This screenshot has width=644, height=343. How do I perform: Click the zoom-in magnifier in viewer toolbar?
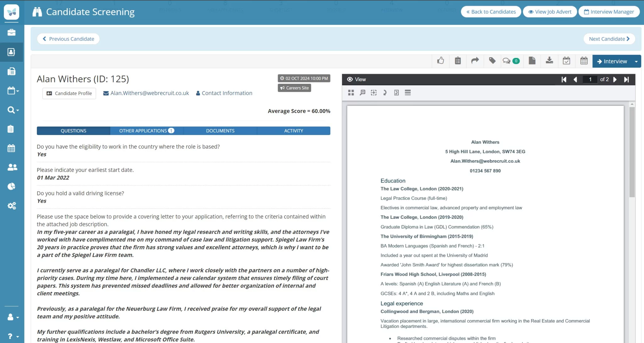pyautogui.click(x=363, y=93)
